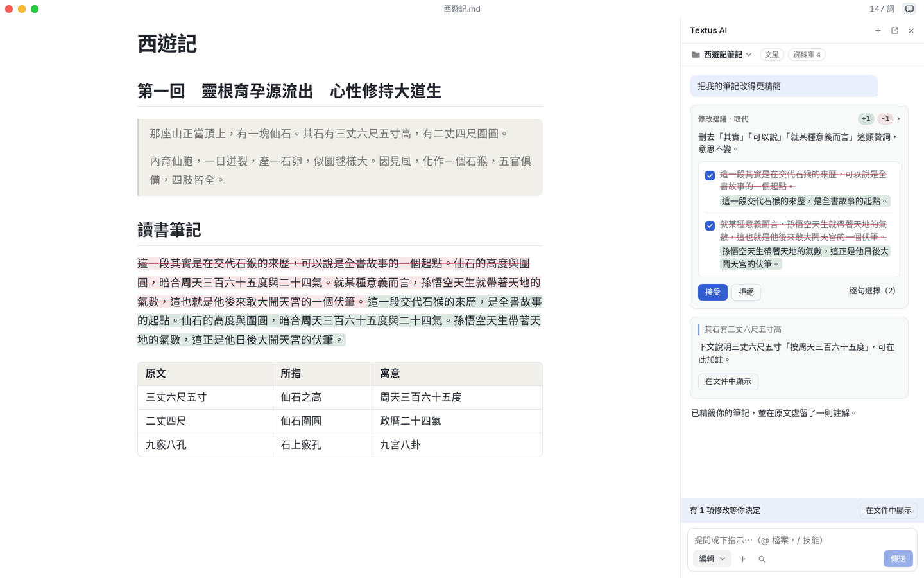
Task: Click the 所指 table header
Action: 322,374
